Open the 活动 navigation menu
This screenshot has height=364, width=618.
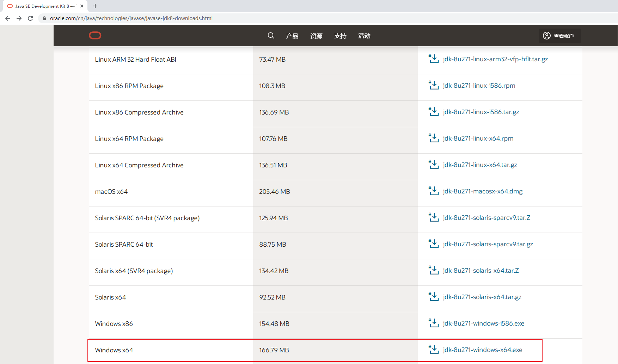click(x=364, y=36)
